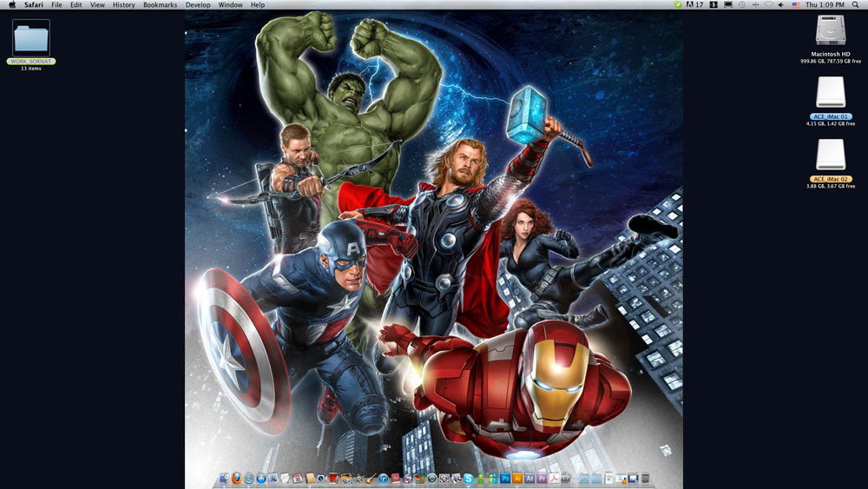Open Skype from the Dock
868x489 pixels.
(x=469, y=478)
